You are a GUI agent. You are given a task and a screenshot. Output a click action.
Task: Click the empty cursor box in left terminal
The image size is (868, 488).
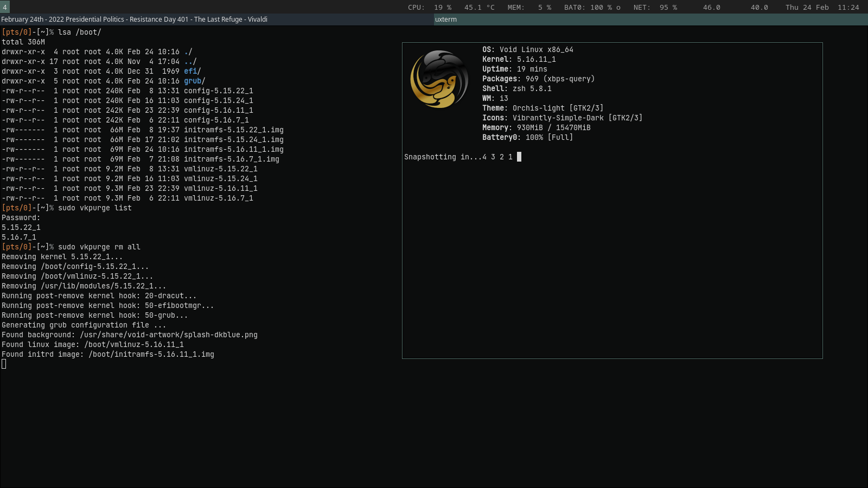(x=4, y=364)
